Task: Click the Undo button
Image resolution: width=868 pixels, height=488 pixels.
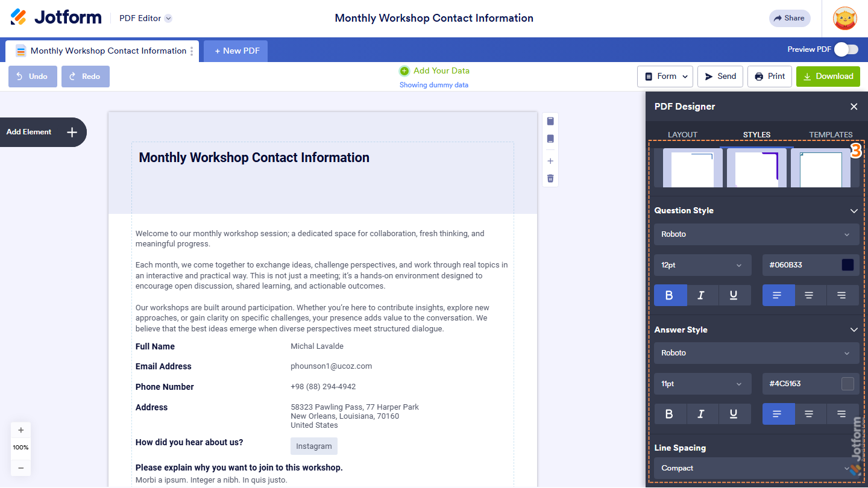Action: tap(33, 77)
